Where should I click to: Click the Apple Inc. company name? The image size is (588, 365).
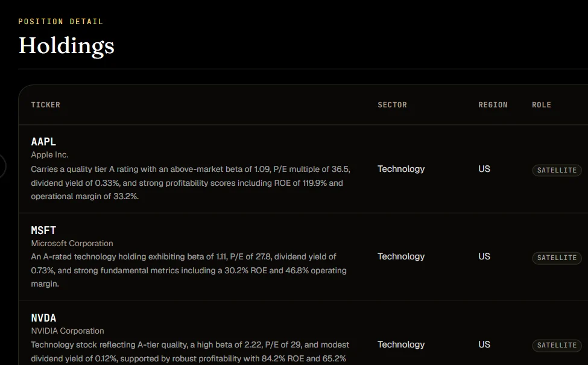point(49,154)
